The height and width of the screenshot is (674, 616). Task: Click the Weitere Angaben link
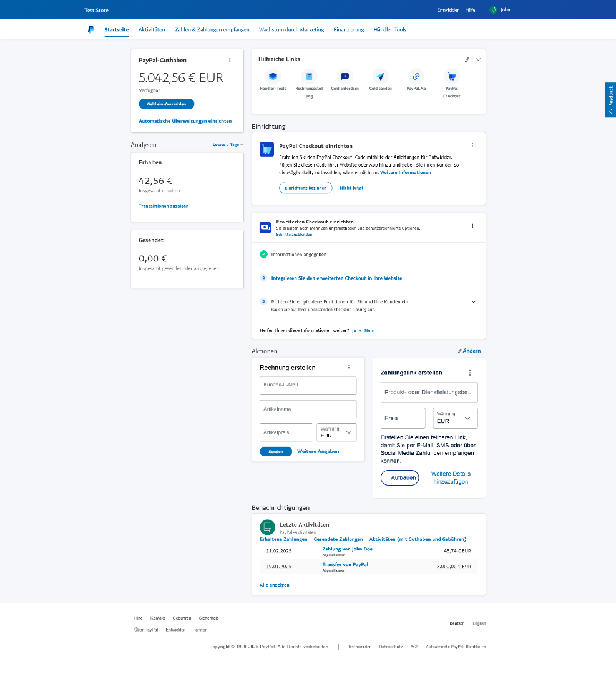pyautogui.click(x=318, y=451)
